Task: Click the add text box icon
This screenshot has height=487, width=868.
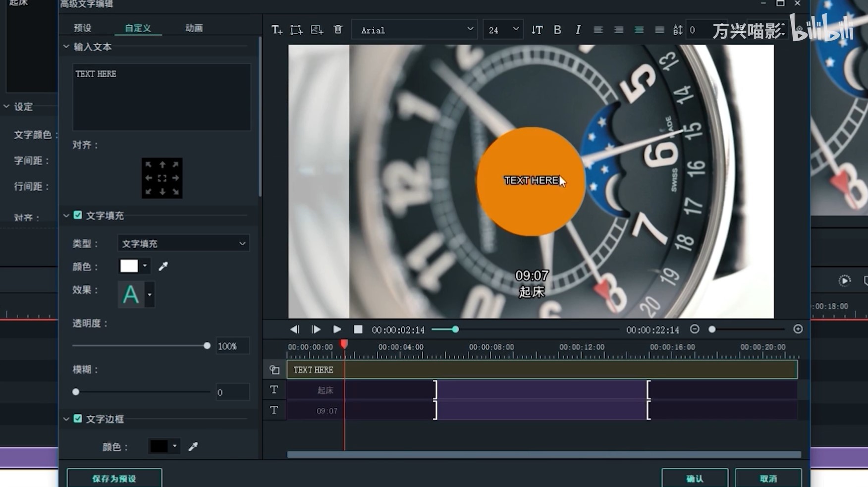Action: point(276,30)
